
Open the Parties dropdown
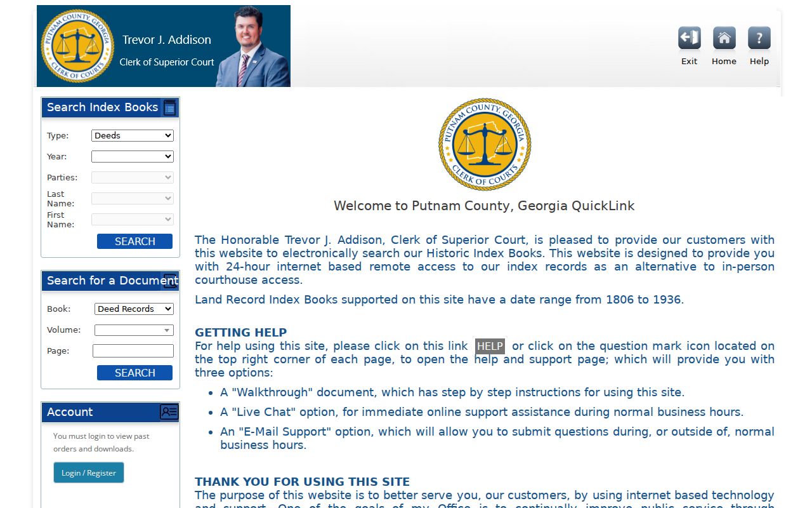click(133, 177)
